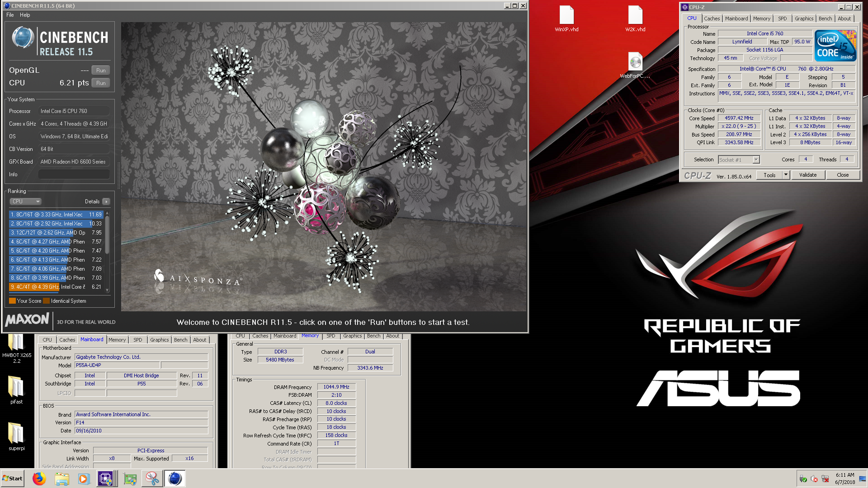The height and width of the screenshot is (488, 868).
Task: Switch to SPD tab in top CPU-Z window
Action: [782, 19]
